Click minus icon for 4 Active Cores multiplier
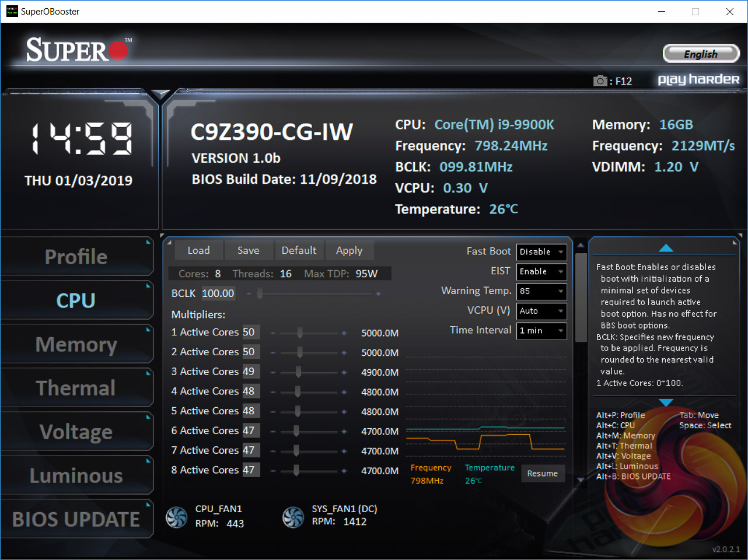 click(272, 392)
